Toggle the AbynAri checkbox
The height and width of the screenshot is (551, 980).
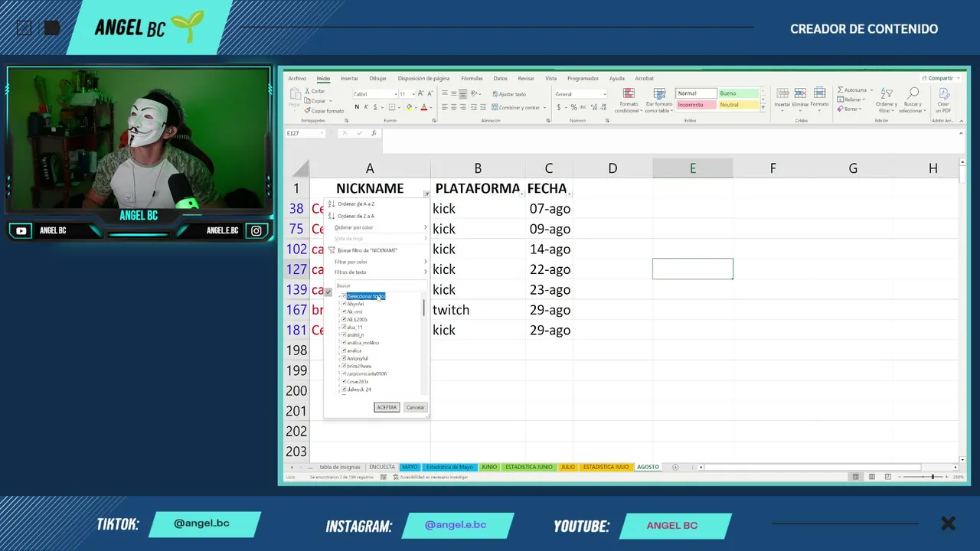pyautogui.click(x=344, y=304)
